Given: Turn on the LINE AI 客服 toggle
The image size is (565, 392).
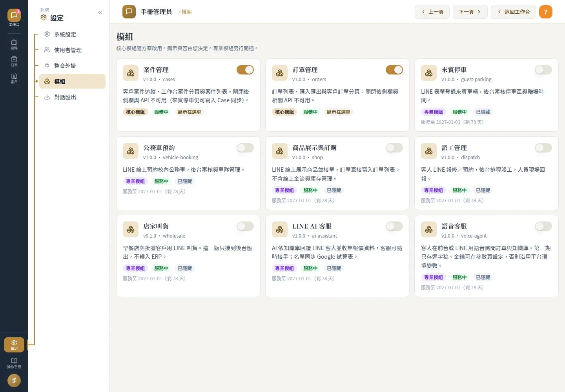Looking at the screenshot, I should 394,226.
